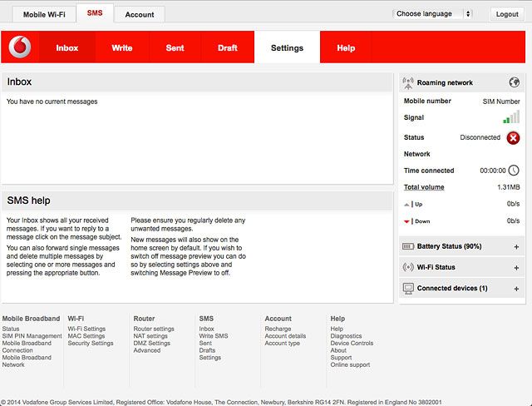This screenshot has width=532, height=406.
Task: Expand the Connected devices section
Action: click(516, 289)
